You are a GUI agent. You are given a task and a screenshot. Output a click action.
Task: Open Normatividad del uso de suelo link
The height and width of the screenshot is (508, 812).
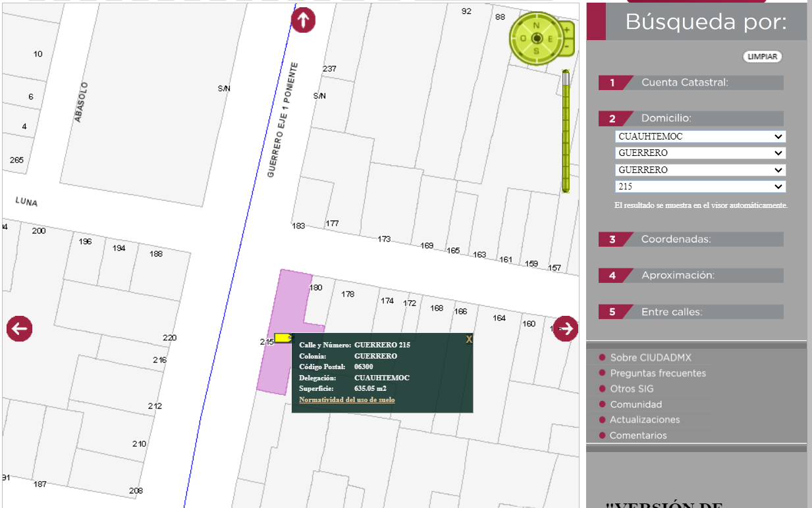click(x=347, y=399)
